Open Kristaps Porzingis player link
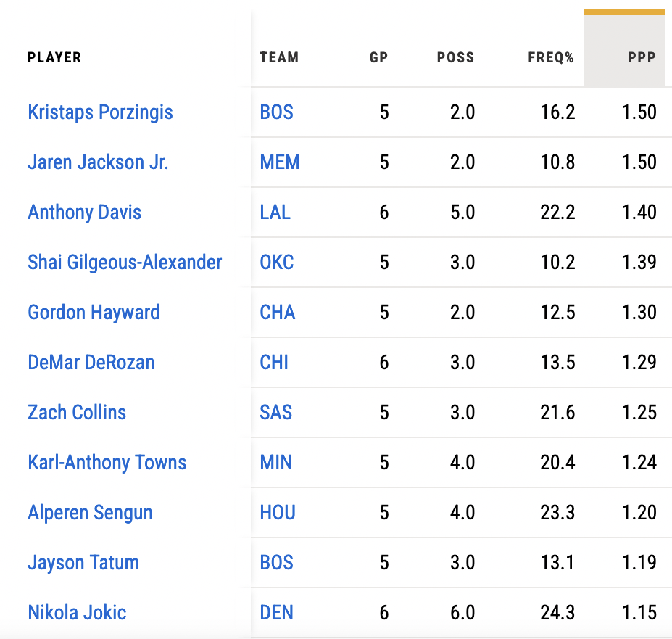 pos(100,112)
